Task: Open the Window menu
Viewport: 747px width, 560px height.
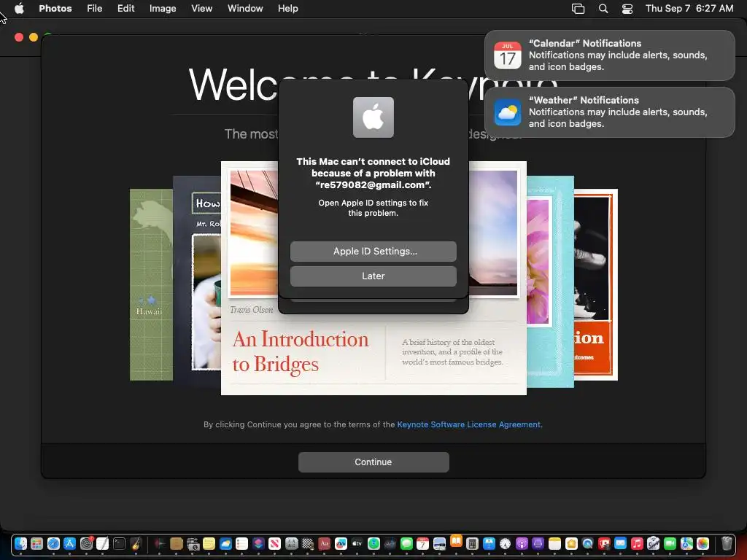Action: point(245,9)
